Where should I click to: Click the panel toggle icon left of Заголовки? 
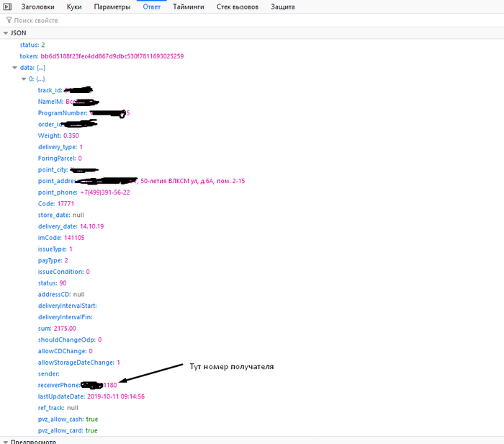6,7
